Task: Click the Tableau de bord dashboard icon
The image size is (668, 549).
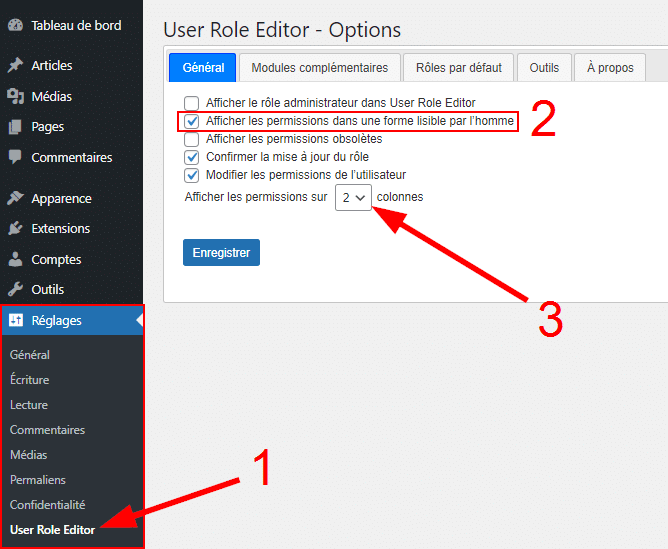Action: (15, 25)
